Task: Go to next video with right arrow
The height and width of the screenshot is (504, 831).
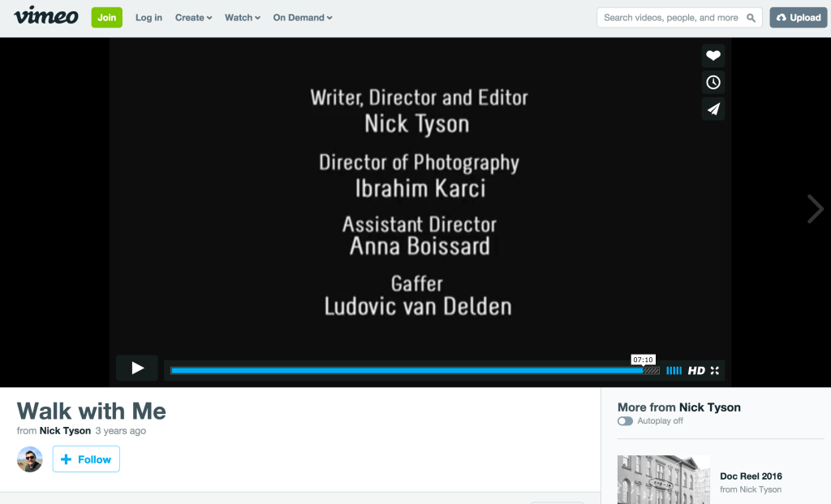Action: coord(815,209)
